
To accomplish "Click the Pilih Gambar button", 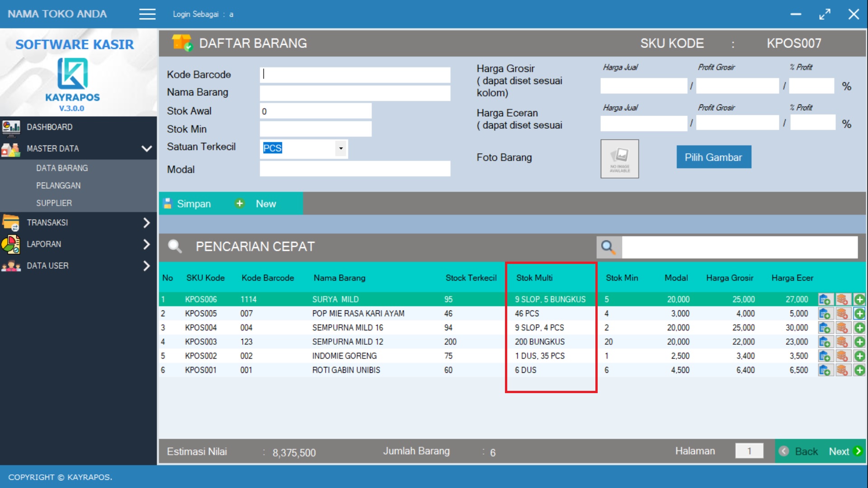I will pos(713,157).
